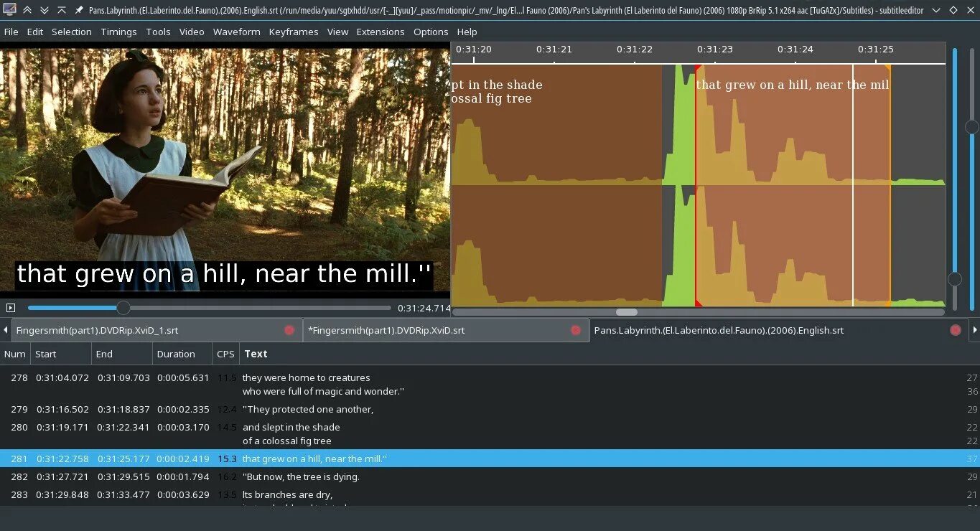Click end time 0:31:33.477 in row 283
This screenshot has height=531, width=980.
point(124,494)
